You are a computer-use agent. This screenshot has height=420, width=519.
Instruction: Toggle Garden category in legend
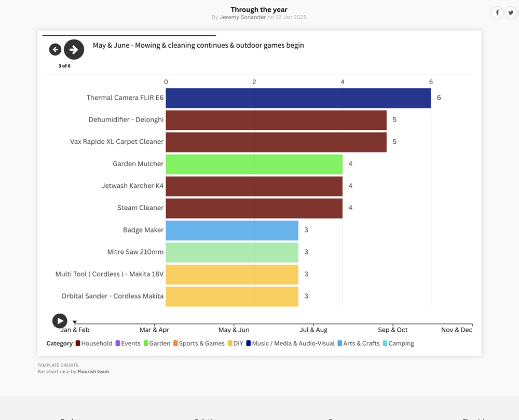coord(157,343)
